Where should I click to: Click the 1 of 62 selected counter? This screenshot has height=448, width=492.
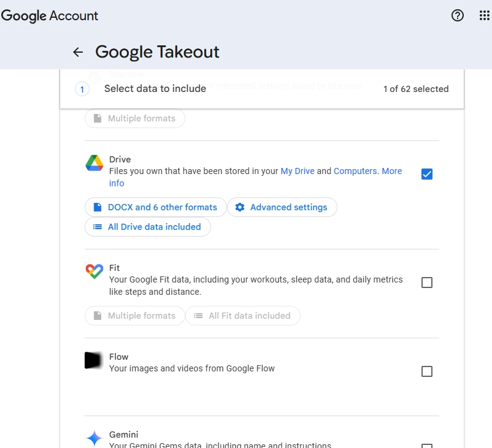[413, 89]
